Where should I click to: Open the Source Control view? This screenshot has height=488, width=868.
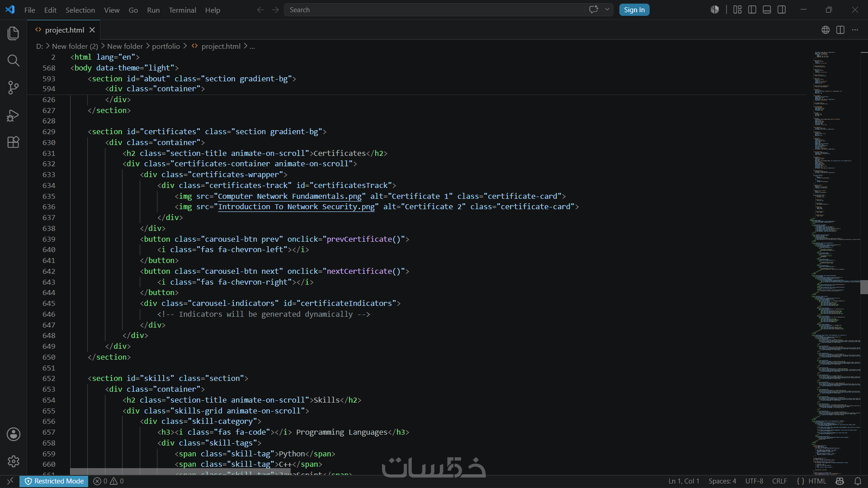[14, 88]
